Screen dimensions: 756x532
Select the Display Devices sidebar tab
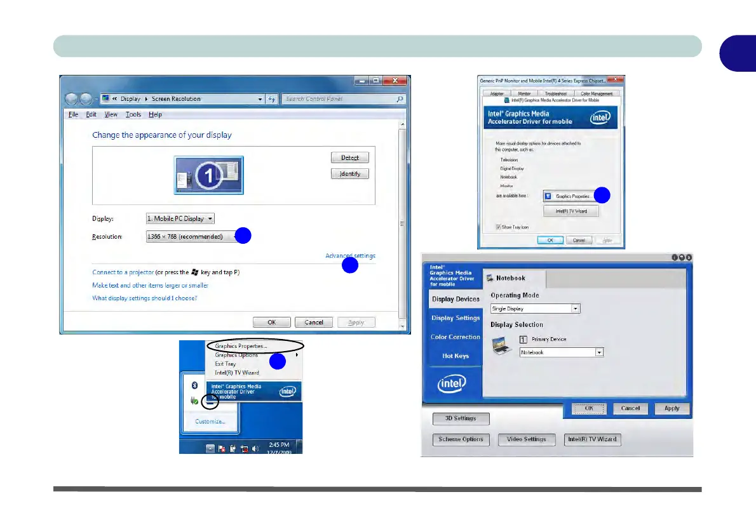point(456,299)
